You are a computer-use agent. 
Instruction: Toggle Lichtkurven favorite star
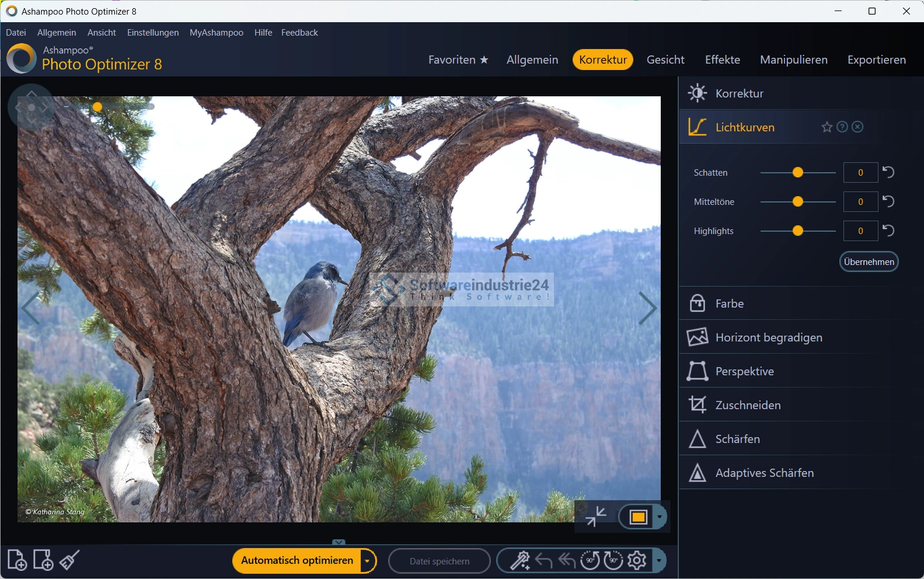(827, 127)
